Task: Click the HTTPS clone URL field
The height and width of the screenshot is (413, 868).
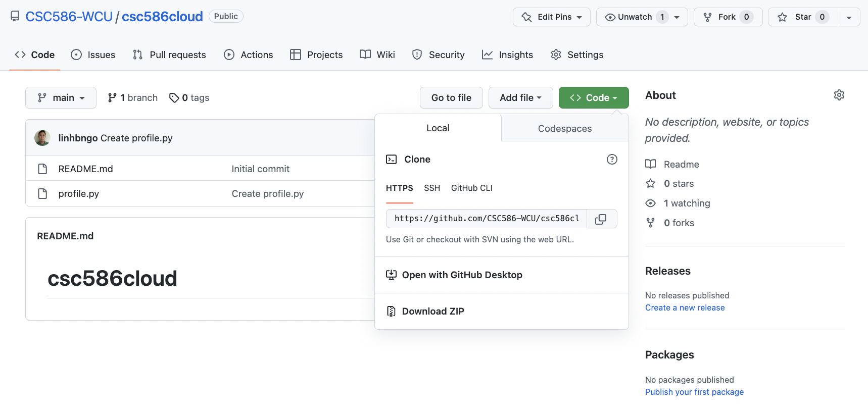Action: (486, 219)
